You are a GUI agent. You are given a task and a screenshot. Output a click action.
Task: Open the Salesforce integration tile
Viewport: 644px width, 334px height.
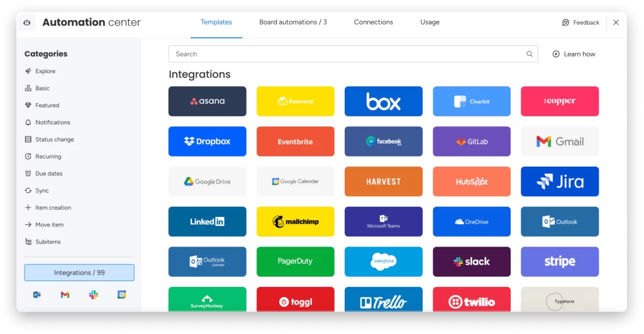pyautogui.click(x=384, y=262)
